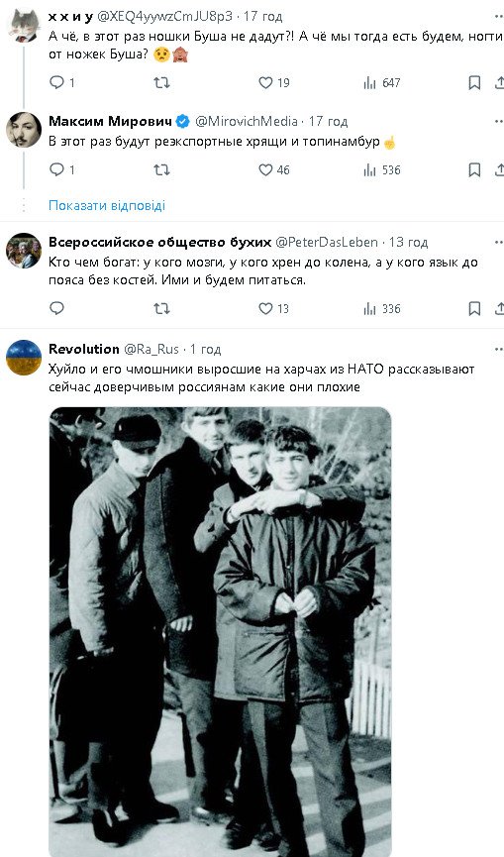
Task: Open Максим Мирович's profile name
Action: coord(110,121)
